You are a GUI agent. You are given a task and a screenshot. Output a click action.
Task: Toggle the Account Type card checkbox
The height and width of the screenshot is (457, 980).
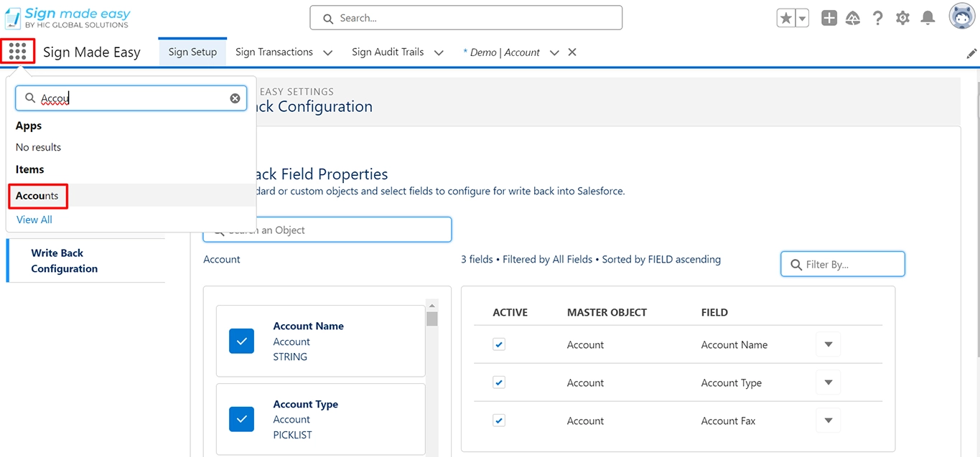click(241, 420)
